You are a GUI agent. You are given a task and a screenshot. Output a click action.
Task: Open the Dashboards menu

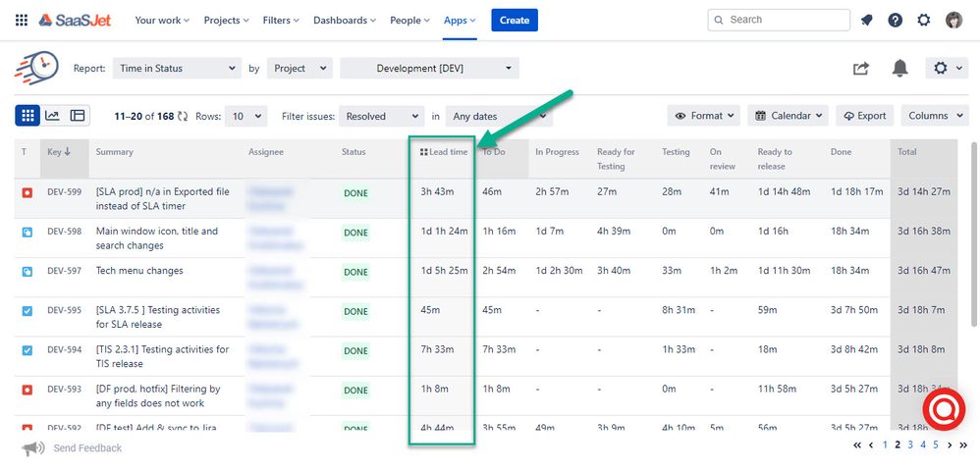point(345,20)
